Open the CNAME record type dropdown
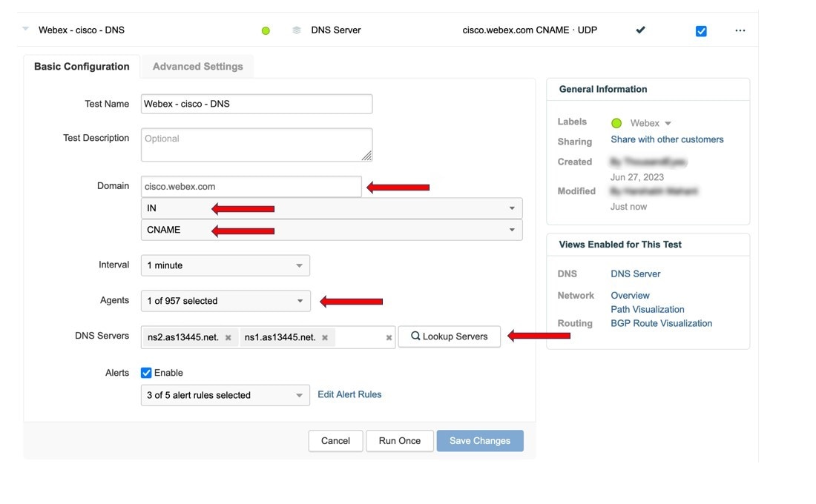Viewport: 816px width, 504px height. coord(332,230)
